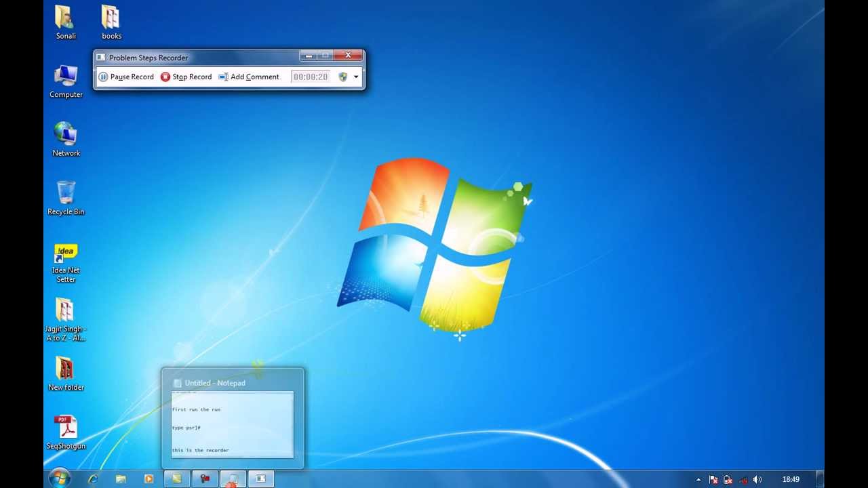The image size is (868, 488).
Task: Minimize the Problem Steps Recorder window
Action: (309, 56)
